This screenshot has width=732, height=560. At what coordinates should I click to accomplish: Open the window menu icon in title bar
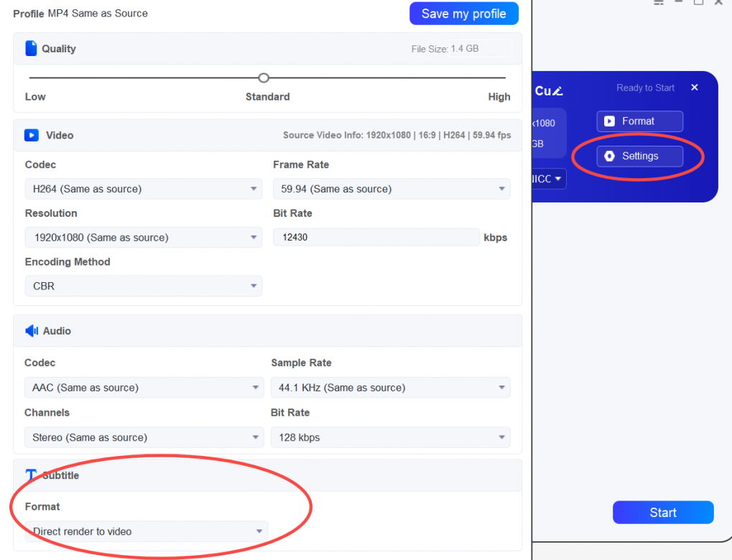[658, 2]
